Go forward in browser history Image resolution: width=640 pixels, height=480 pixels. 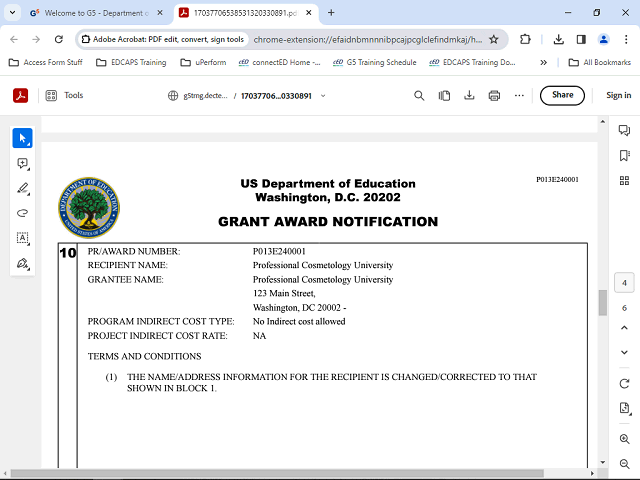point(36,39)
